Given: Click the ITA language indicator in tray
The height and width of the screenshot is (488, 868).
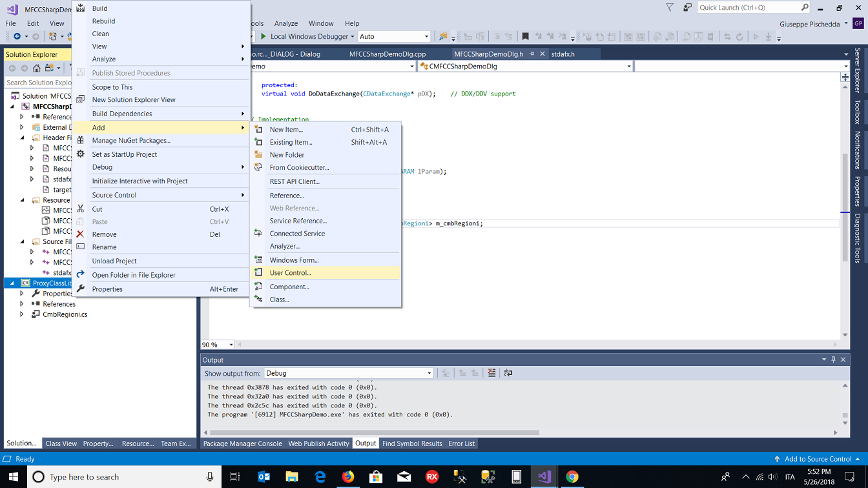Looking at the screenshot, I should point(790,477).
